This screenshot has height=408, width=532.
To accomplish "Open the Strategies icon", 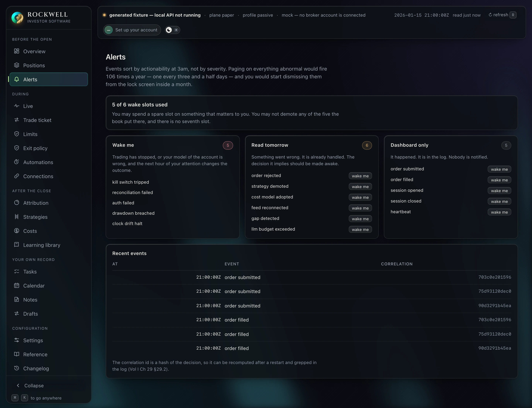I will [16, 217].
